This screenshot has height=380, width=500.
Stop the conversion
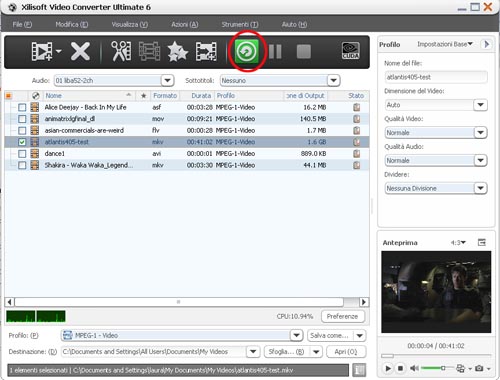coord(304,52)
